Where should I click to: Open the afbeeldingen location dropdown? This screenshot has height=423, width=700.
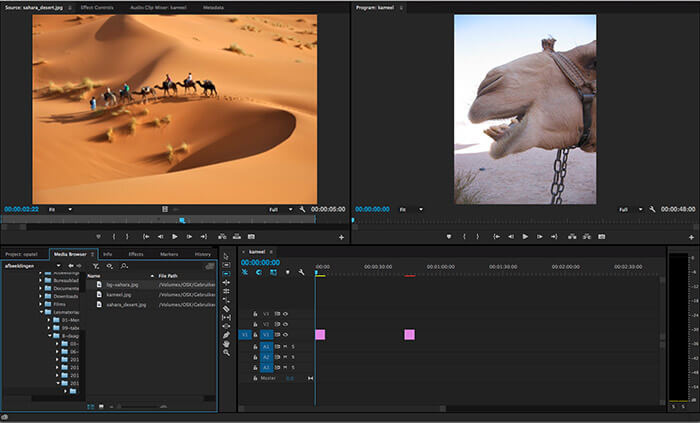(x=58, y=266)
